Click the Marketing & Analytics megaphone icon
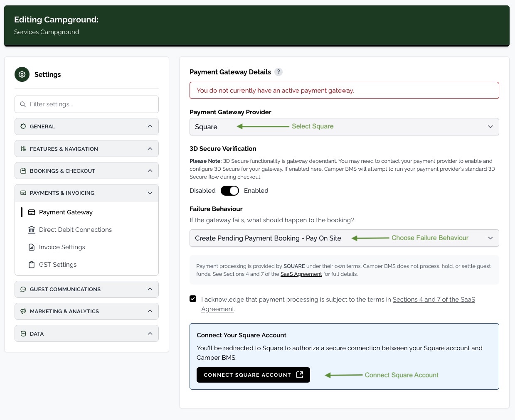 click(x=23, y=311)
